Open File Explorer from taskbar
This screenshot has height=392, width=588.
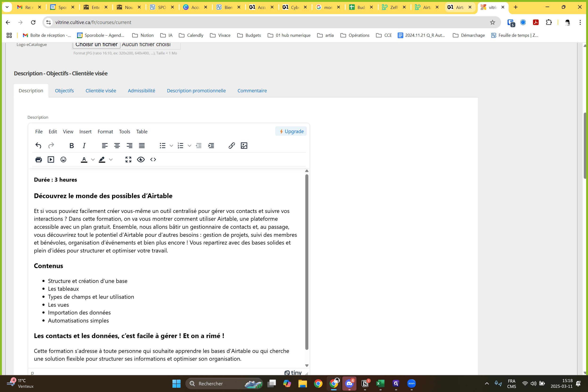coord(302,384)
